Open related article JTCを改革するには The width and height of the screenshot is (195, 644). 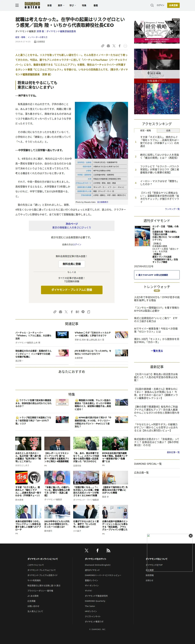pos(93,352)
